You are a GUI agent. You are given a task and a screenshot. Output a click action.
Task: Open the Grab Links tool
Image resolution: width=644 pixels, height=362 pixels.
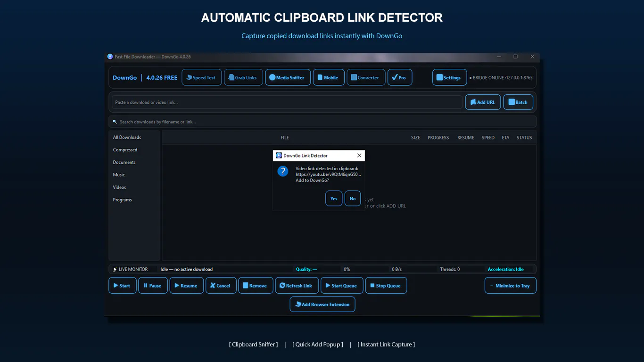(x=243, y=77)
